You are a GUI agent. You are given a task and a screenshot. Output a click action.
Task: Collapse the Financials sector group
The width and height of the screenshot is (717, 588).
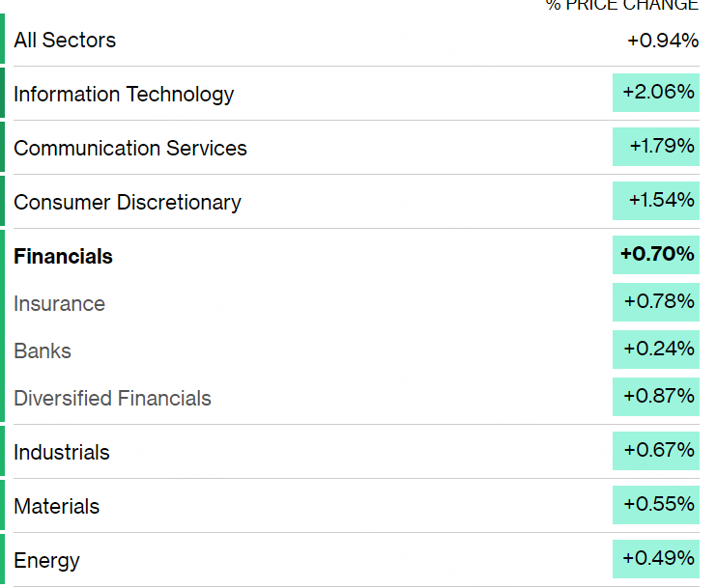[x=64, y=257]
